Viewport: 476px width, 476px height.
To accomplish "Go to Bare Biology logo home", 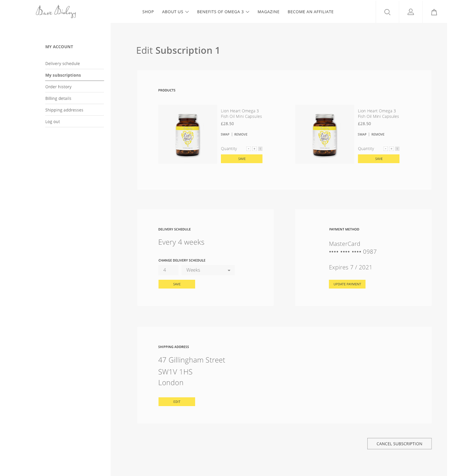I will click(56, 12).
